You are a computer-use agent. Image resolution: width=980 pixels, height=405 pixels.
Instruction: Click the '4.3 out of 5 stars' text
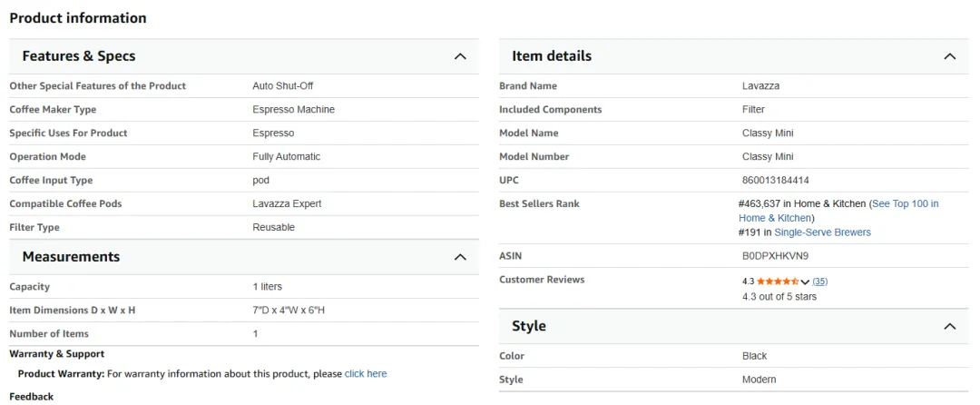(779, 297)
